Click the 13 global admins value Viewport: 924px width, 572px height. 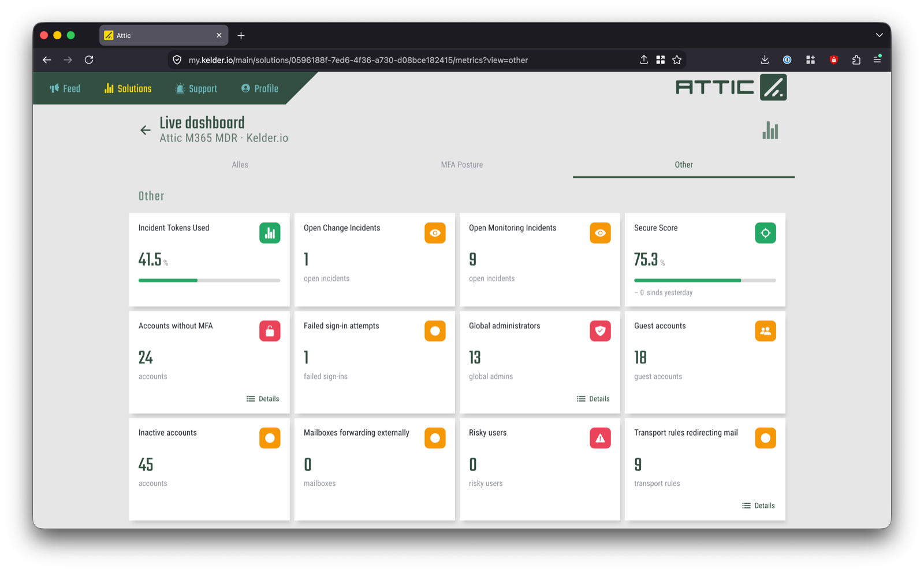click(x=475, y=358)
